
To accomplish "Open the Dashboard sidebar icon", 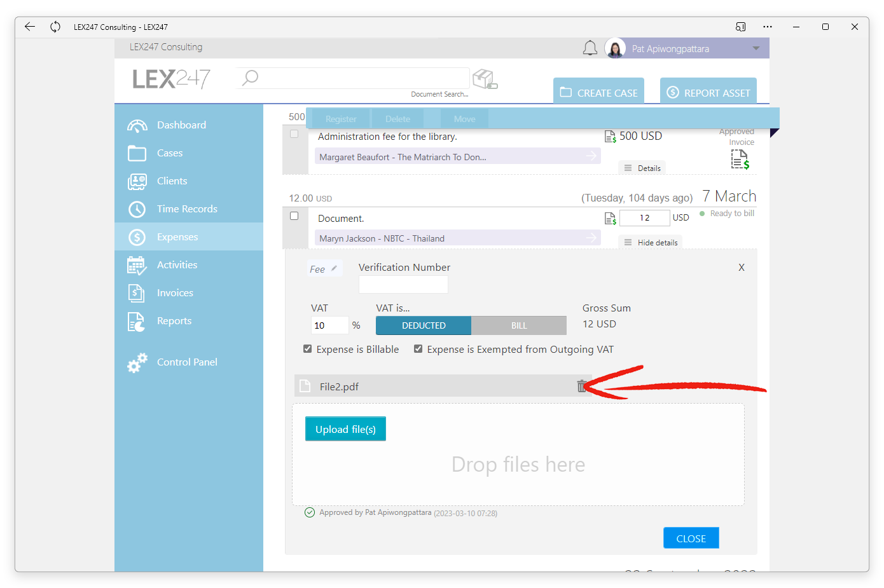I will [x=137, y=125].
